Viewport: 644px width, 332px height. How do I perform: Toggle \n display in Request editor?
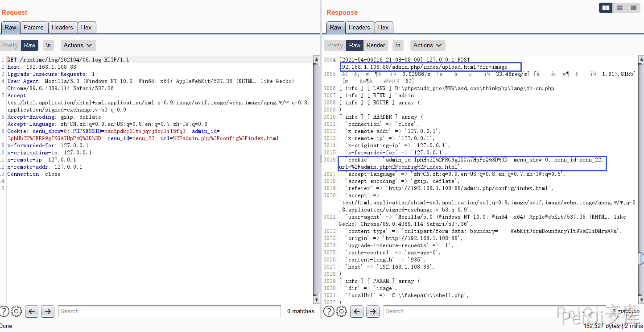48,45
